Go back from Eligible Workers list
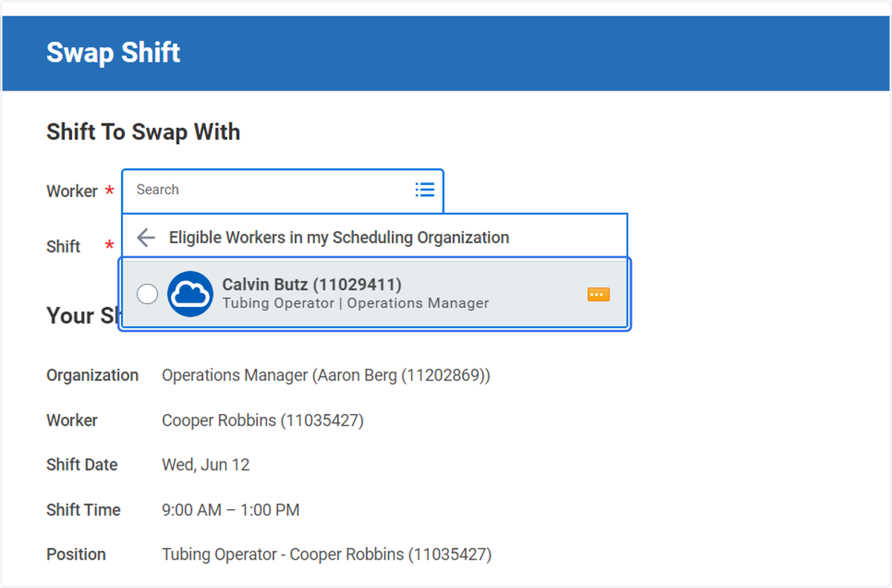892x588 pixels. click(x=146, y=238)
